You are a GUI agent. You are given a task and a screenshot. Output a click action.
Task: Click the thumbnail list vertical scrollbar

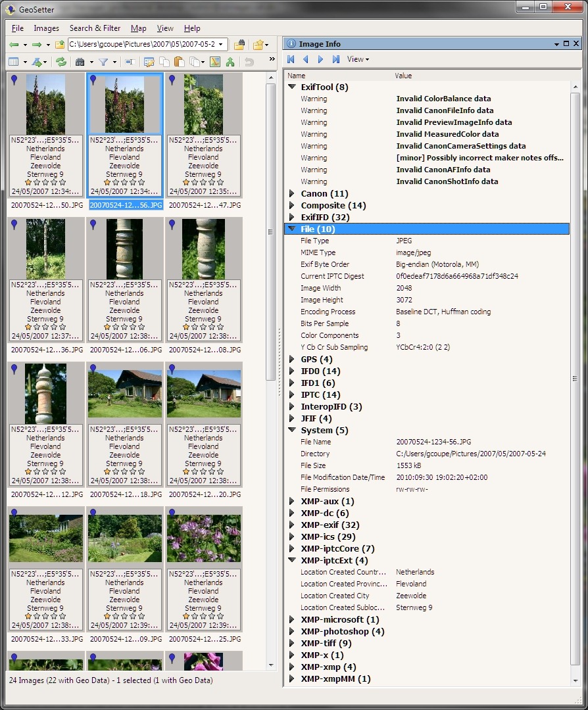pyautogui.click(x=271, y=230)
